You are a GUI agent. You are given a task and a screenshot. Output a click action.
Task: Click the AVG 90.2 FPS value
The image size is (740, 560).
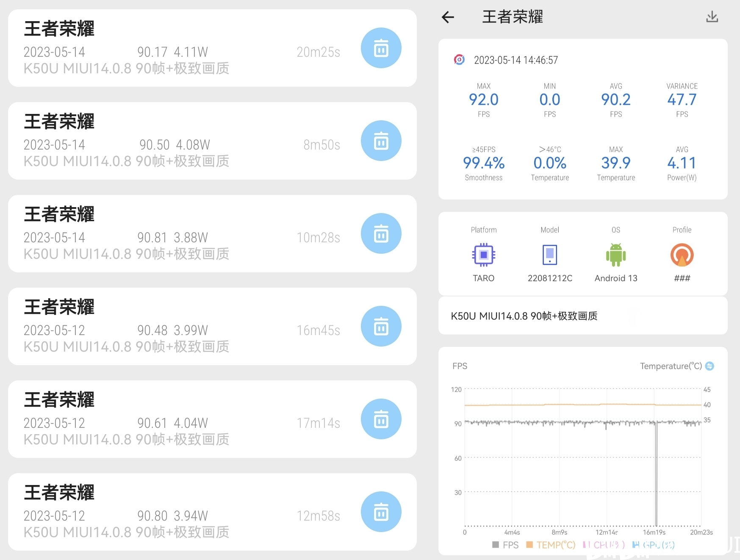616,100
